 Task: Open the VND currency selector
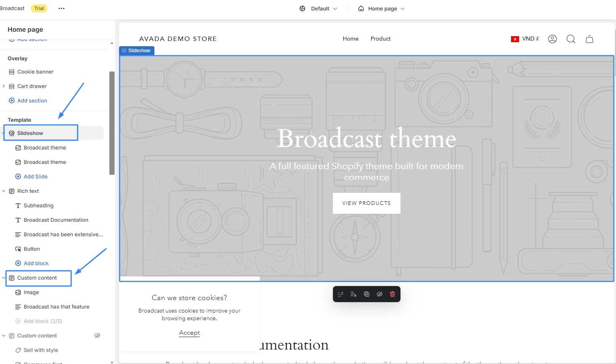coord(525,39)
